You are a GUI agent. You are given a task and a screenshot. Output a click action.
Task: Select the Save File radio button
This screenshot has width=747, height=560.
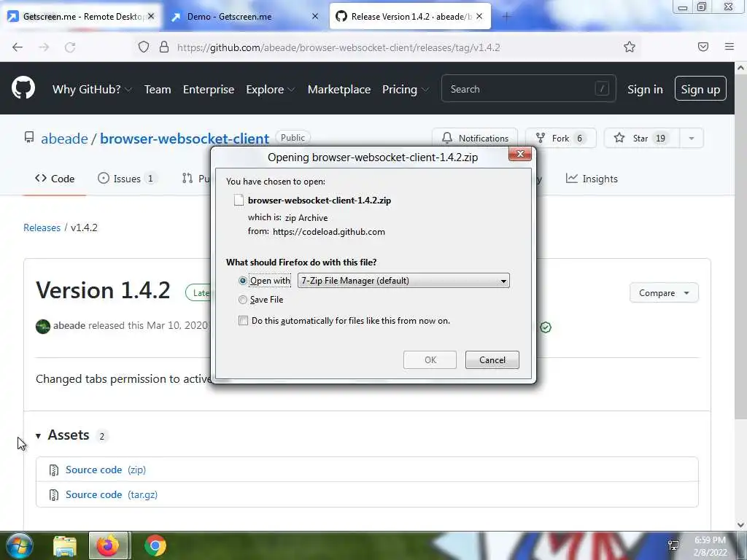[242, 300]
